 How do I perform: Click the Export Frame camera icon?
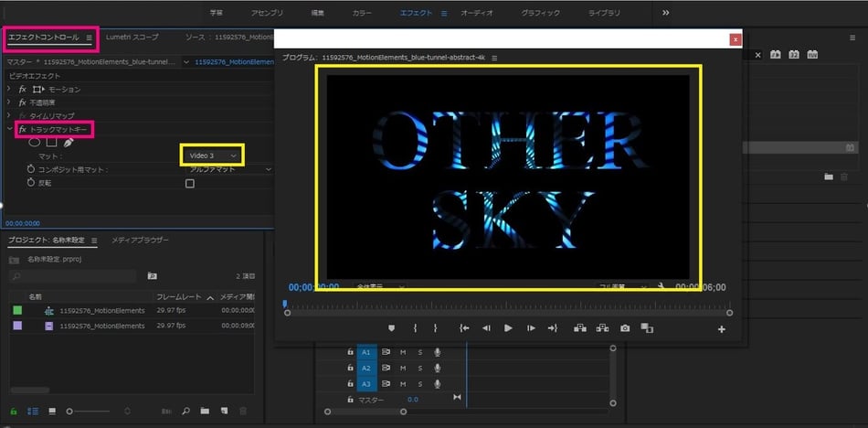tap(625, 328)
